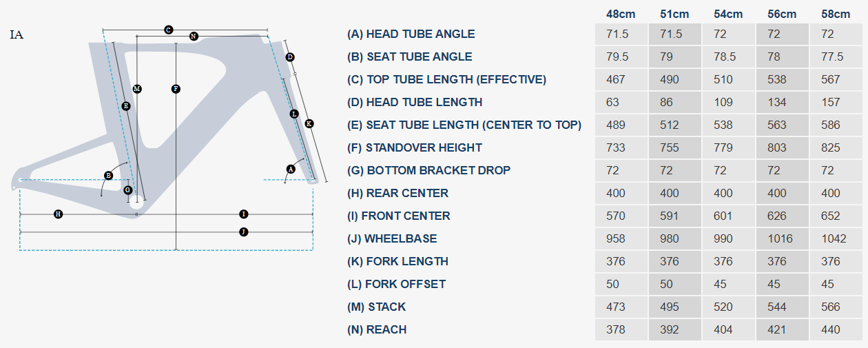Select the G bottom bracket drop marker
The height and width of the screenshot is (348, 868).
(127, 190)
